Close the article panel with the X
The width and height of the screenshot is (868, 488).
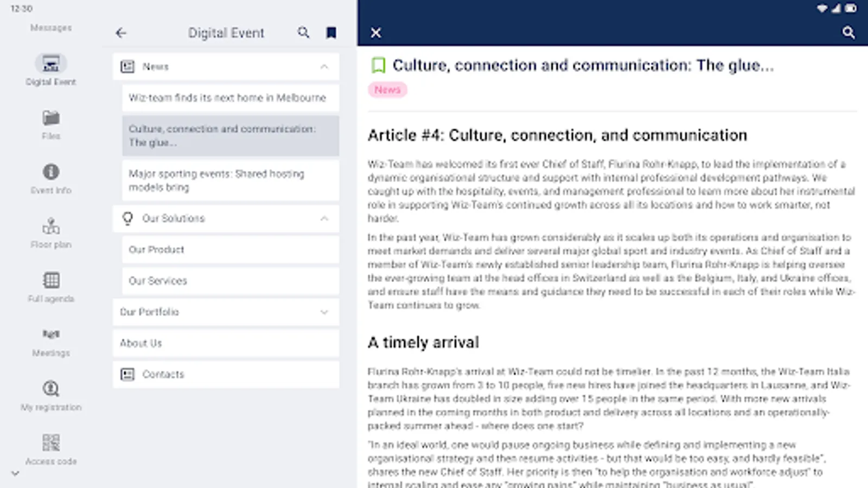pyautogui.click(x=376, y=33)
